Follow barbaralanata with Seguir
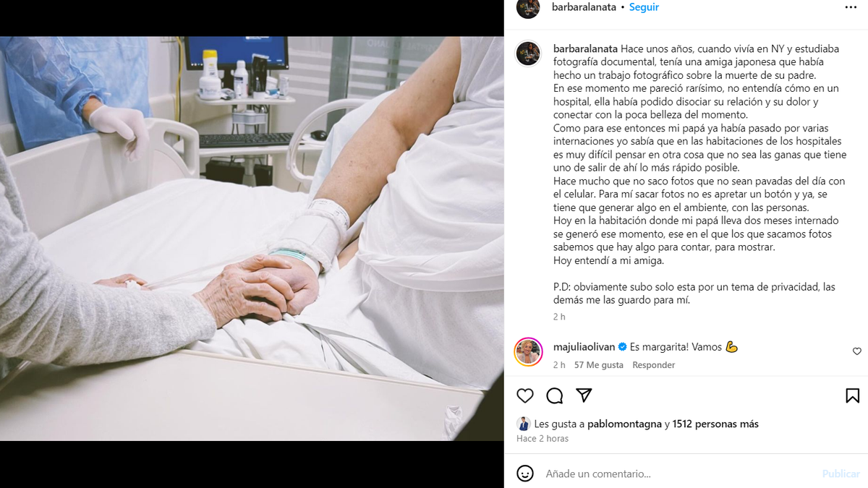Screen dimensions: 868x488 pos(644,7)
